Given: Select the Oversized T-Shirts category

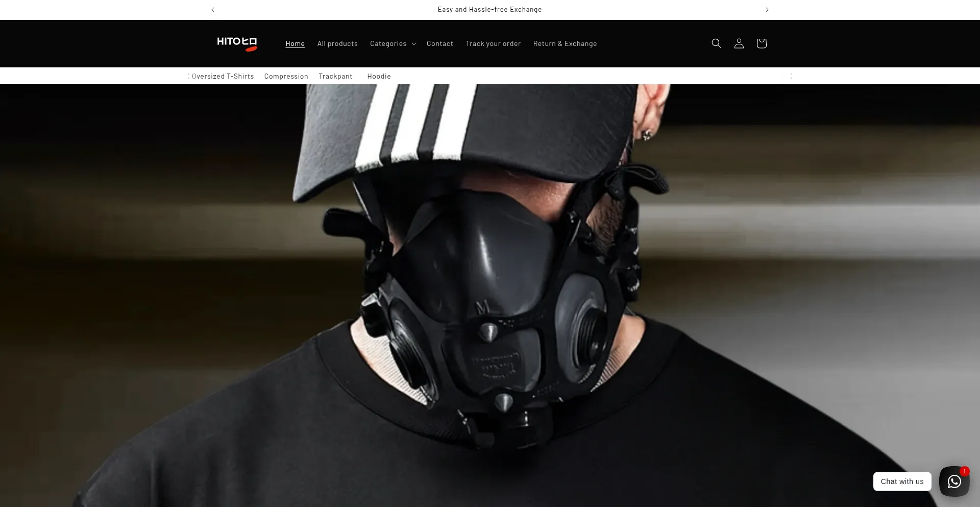Looking at the screenshot, I should click(x=223, y=77).
